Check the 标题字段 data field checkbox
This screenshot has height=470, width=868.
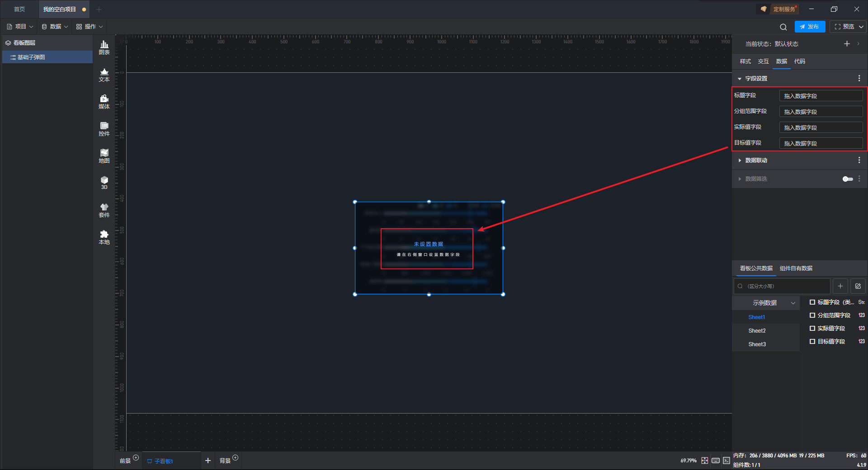pyautogui.click(x=812, y=302)
